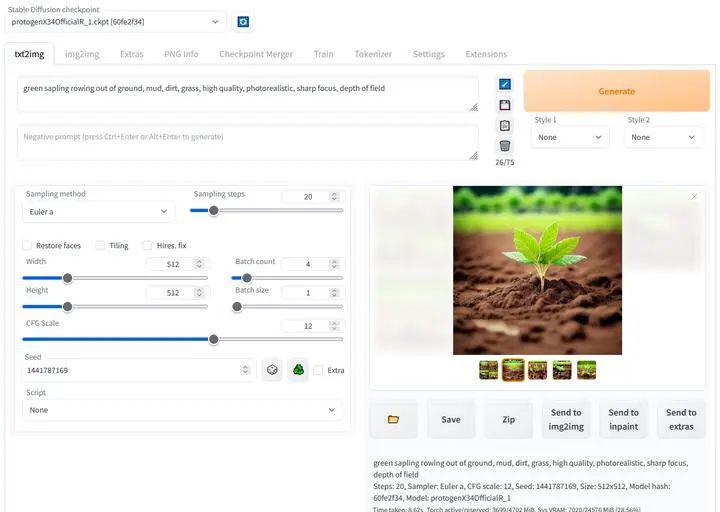Click the apply styles clipboard icon
The image size is (720, 512).
click(x=505, y=125)
